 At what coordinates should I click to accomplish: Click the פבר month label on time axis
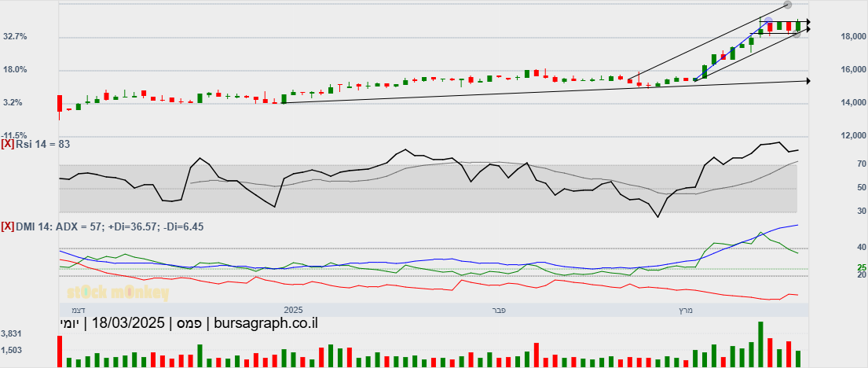coord(497,310)
